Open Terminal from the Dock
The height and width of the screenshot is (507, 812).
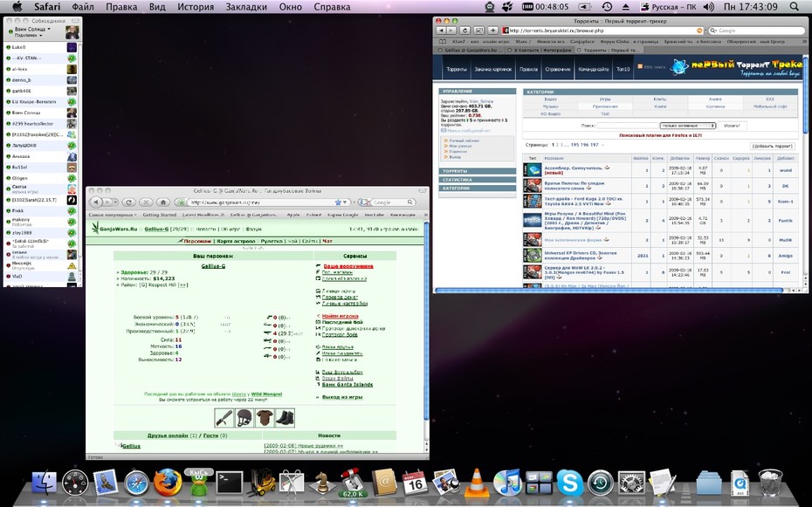230,483
